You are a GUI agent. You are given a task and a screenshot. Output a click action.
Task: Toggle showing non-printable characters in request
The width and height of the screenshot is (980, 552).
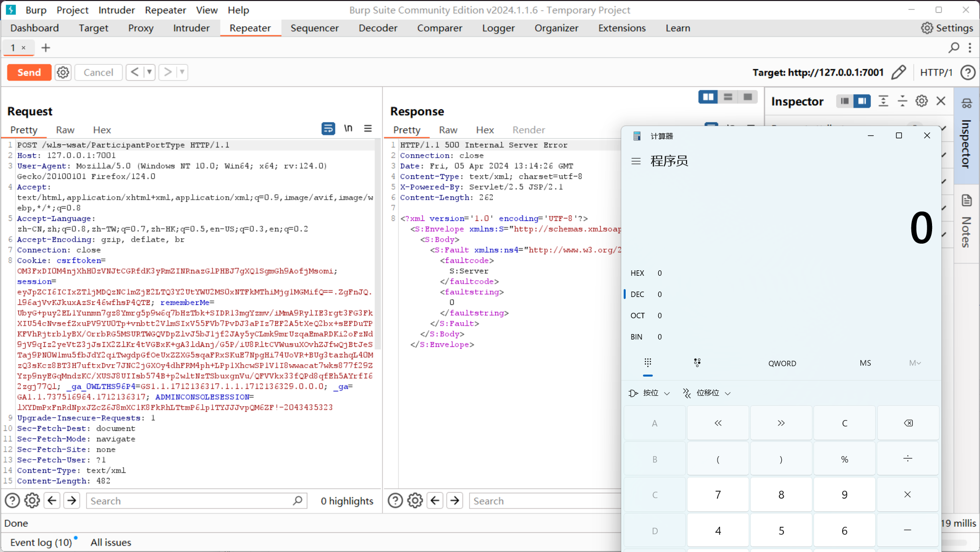tap(348, 128)
